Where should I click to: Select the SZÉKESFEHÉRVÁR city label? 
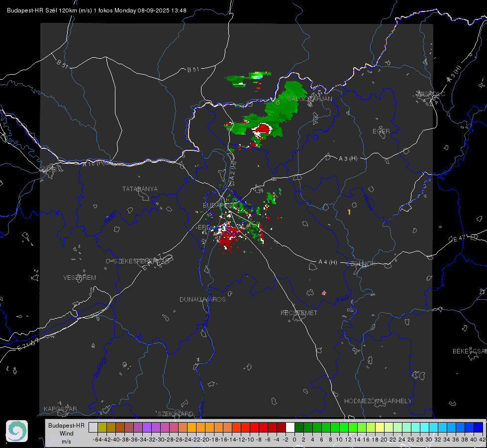[x=141, y=261]
